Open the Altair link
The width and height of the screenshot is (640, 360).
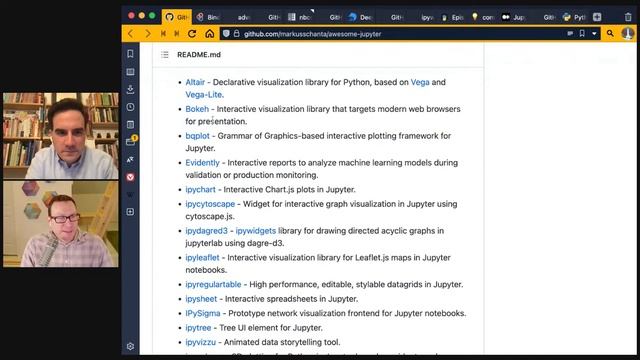point(195,82)
